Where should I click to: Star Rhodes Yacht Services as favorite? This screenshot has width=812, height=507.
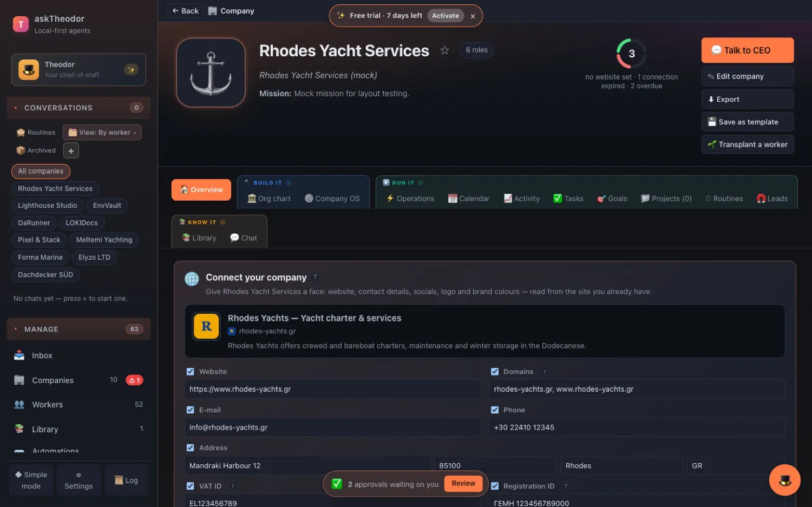pos(444,50)
